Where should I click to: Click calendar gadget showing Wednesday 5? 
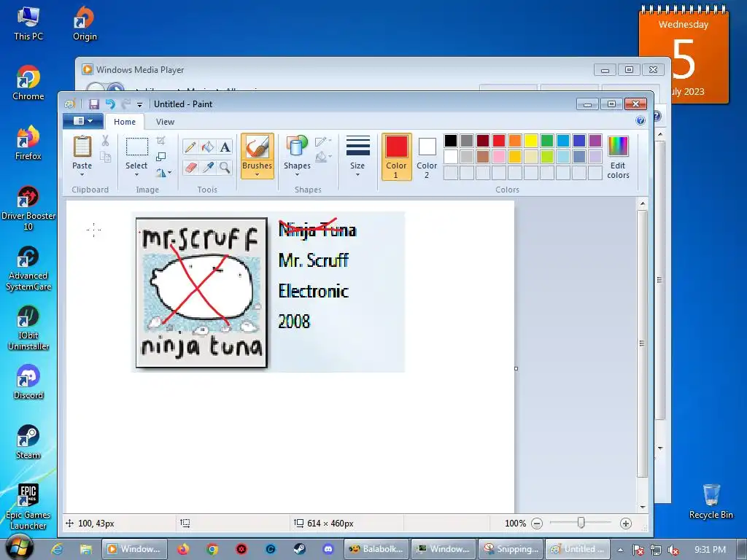pyautogui.click(x=684, y=55)
